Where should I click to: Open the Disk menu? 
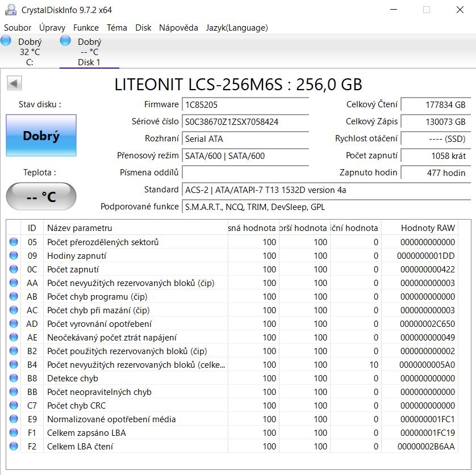point(143,28)
